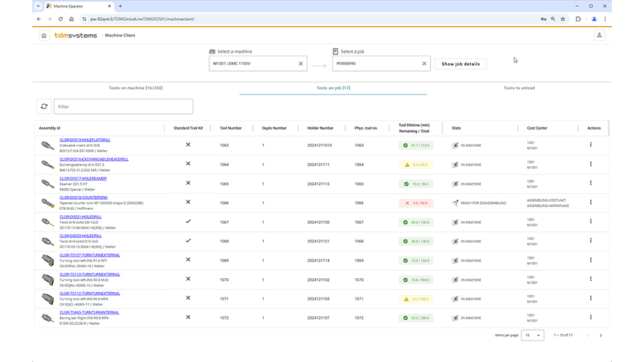Open the CLGR-D0032-HOLEDRILL link
644x362 pixels.
tap(80, 236)
